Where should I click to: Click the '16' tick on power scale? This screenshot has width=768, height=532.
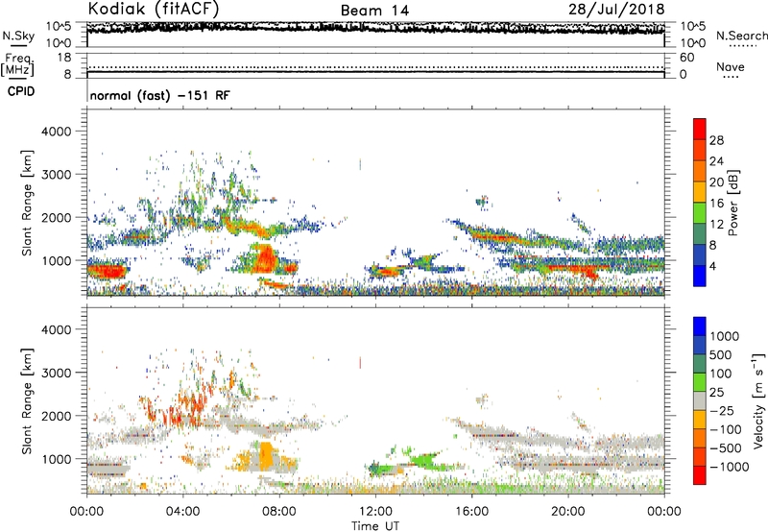coord(716,204)
